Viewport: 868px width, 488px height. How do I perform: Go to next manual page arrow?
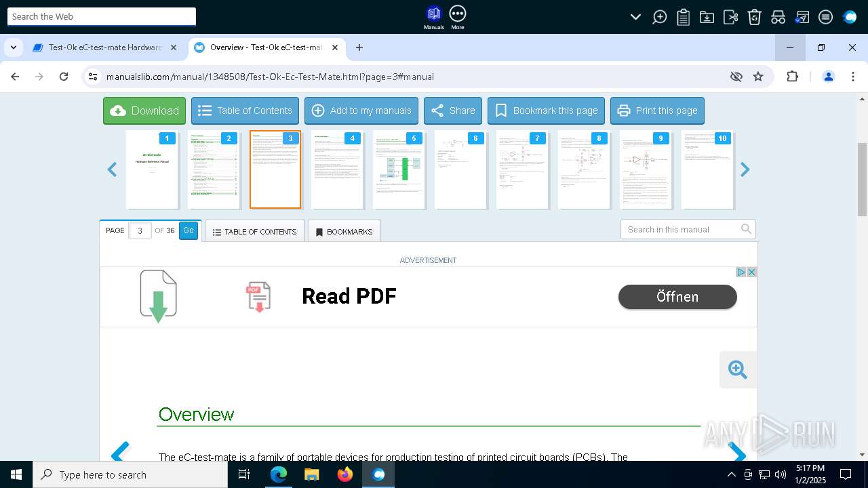point(737,453)
